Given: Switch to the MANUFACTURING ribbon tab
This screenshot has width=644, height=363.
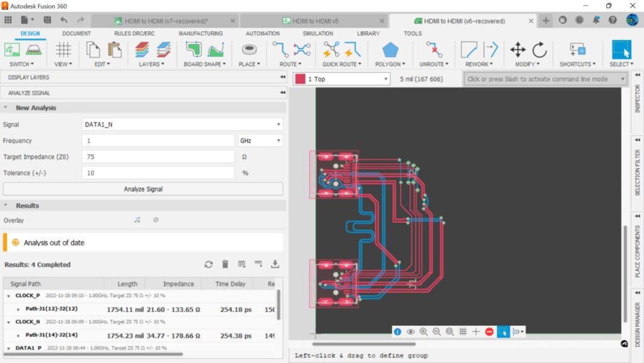Looking at the screenshot, I should pyautogui.click(x=200, y=33).
